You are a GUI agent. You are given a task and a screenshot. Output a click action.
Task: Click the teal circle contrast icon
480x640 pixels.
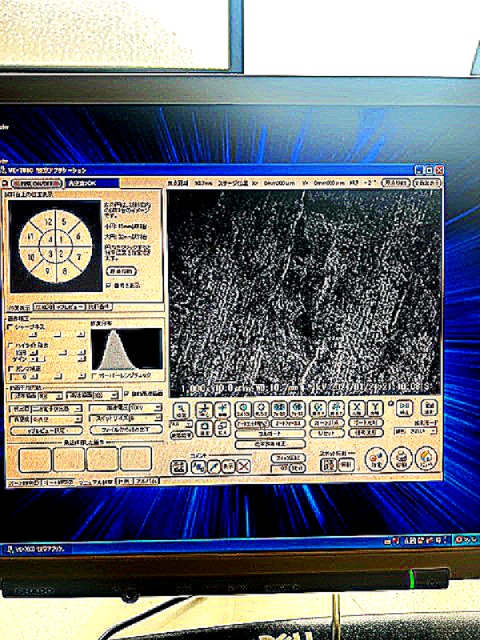(243, 409)
